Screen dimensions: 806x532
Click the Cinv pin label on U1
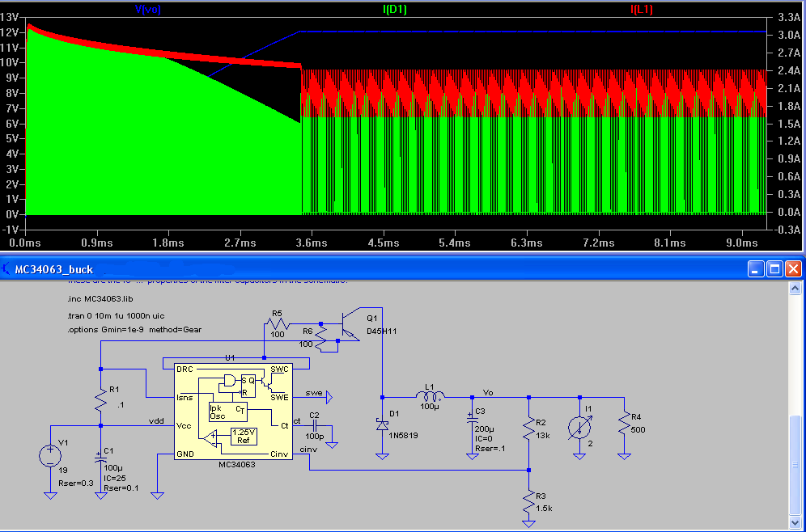(279, 454)
